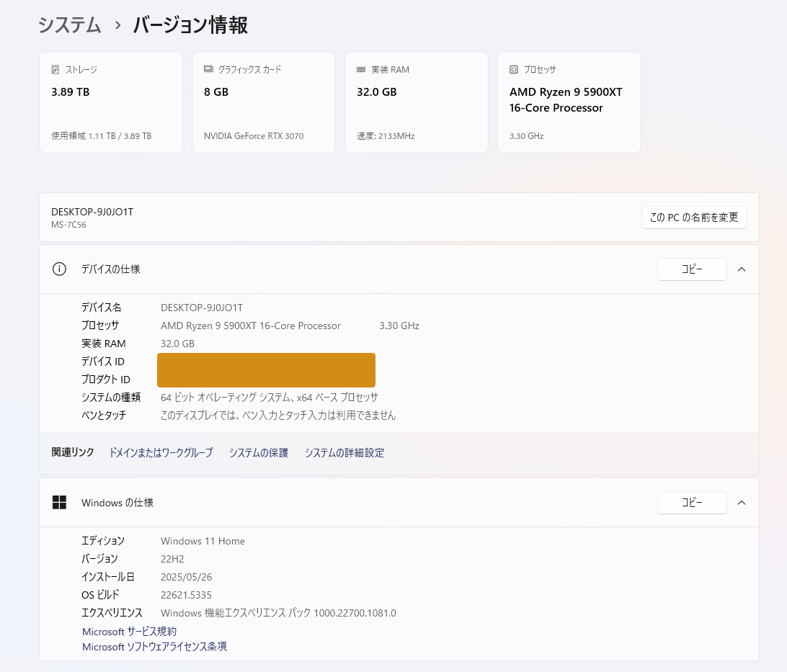787x672 pixels.
Task: Open Microsoft サービス規約 link
Action: (x=130, y=632)
